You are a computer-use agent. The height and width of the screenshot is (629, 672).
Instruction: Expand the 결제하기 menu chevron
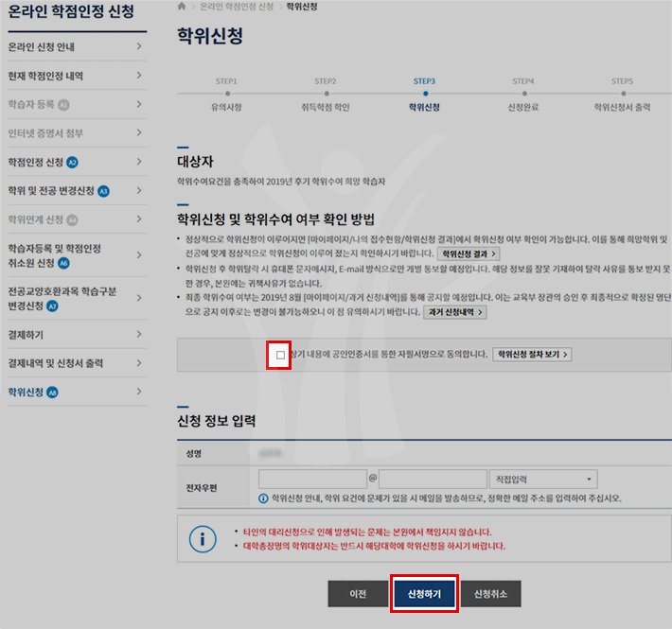139,335
